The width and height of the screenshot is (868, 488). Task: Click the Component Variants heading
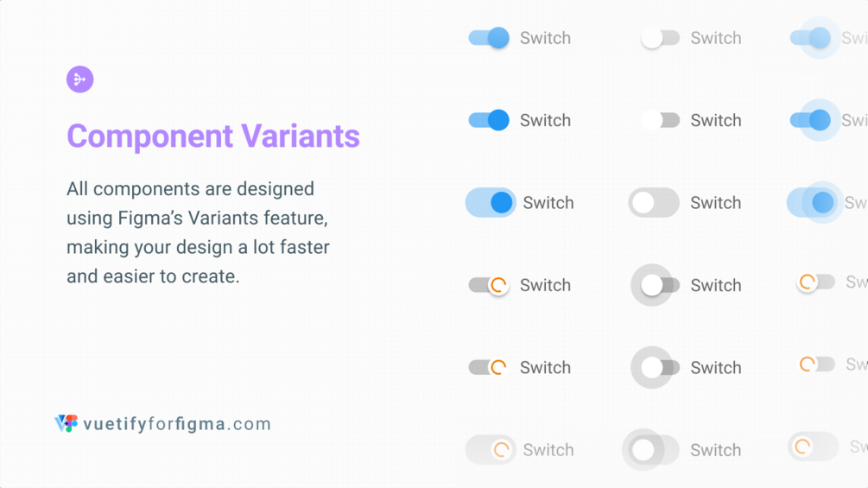213,136
